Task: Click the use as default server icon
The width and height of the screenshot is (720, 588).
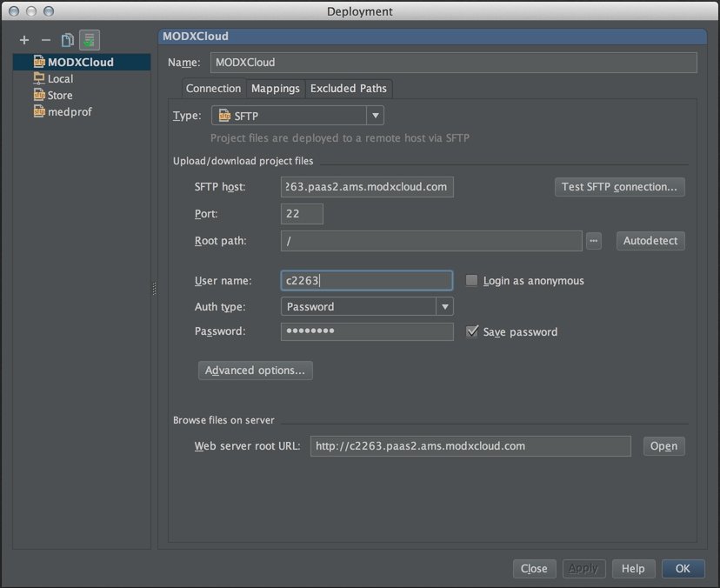Action: coord(89,40)
